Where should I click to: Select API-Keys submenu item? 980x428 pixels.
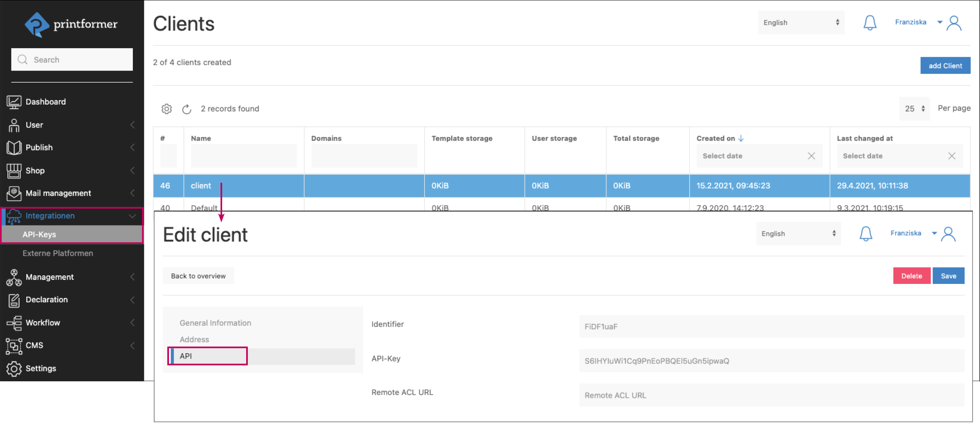[39, 235]
